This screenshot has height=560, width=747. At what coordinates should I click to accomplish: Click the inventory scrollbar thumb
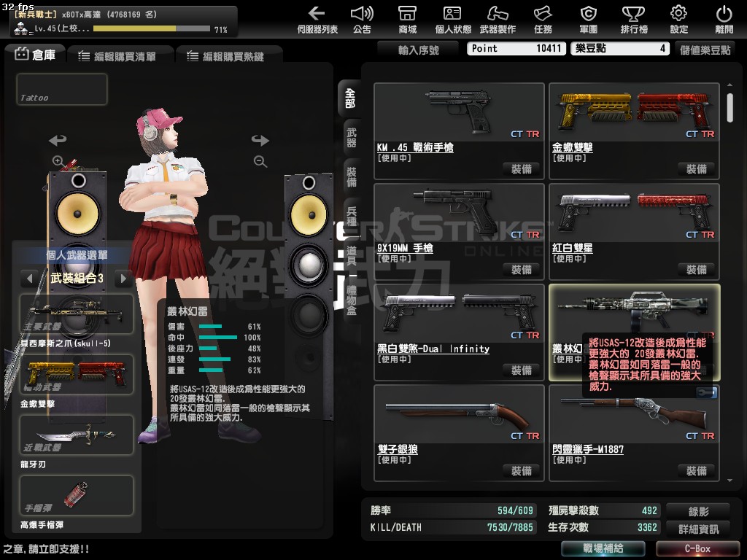coord(729,108)
